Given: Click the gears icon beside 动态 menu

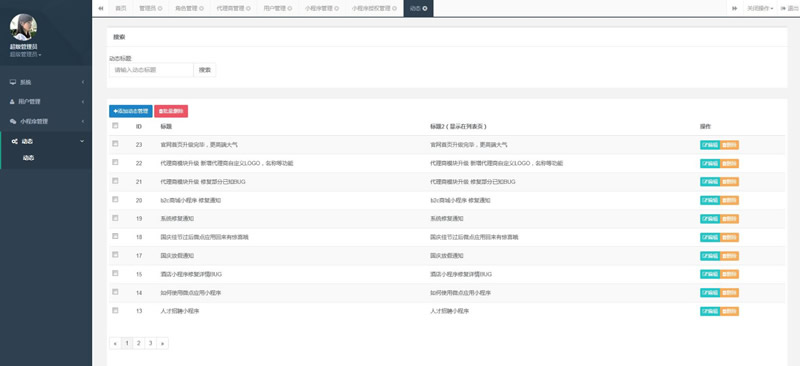Looking at the screenshot, I should 14,141.
